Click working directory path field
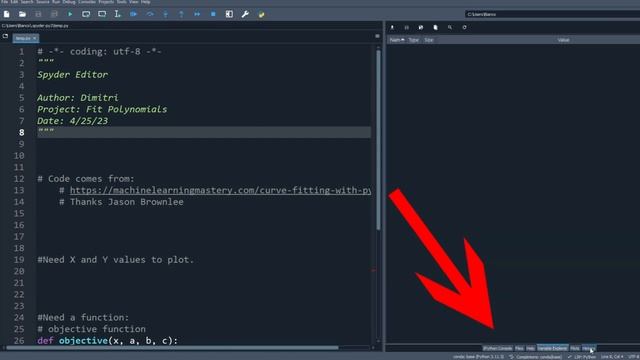The image size is (640, 360). coord(552,14)
